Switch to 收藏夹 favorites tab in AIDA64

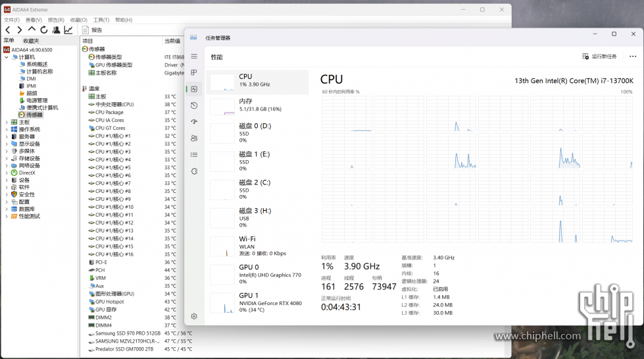tap(31, 41)
